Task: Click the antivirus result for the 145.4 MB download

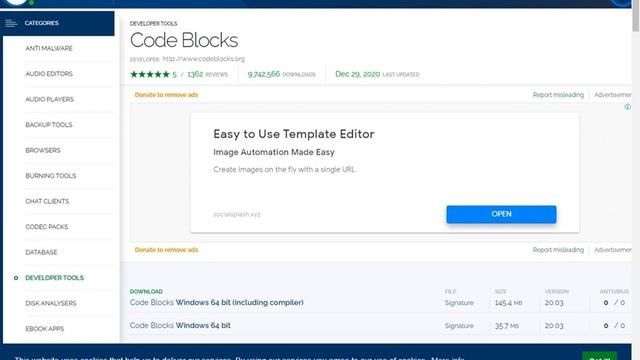Action: click(x=614, y=303)
